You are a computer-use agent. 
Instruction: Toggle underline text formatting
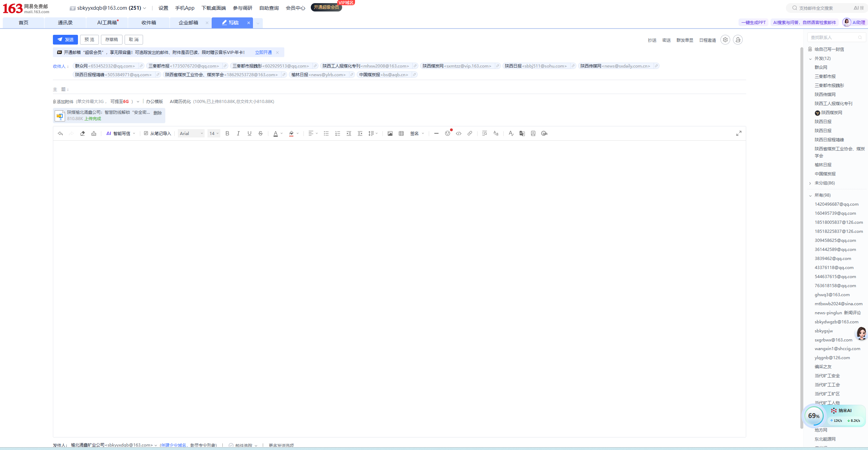click(249, 134)
